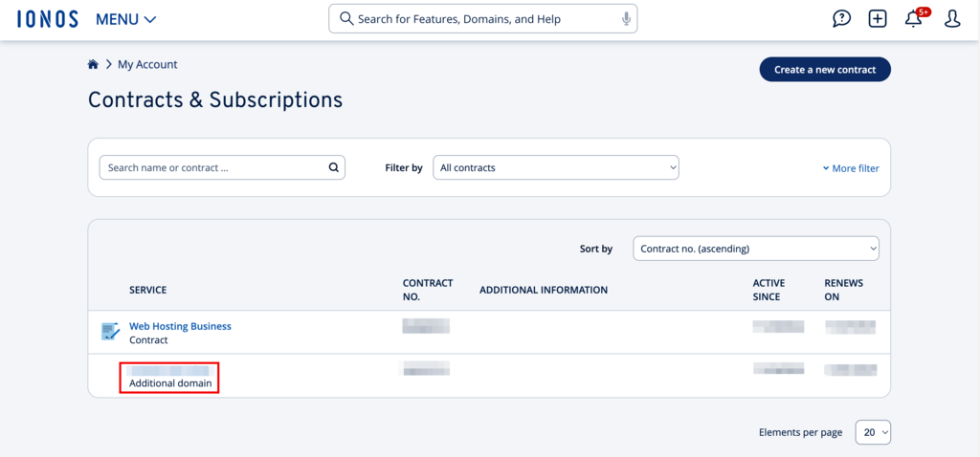The height and width of the screenshot is (457, 980).
Task: Open the Web Hosting Business link
Action: [180, 326]
